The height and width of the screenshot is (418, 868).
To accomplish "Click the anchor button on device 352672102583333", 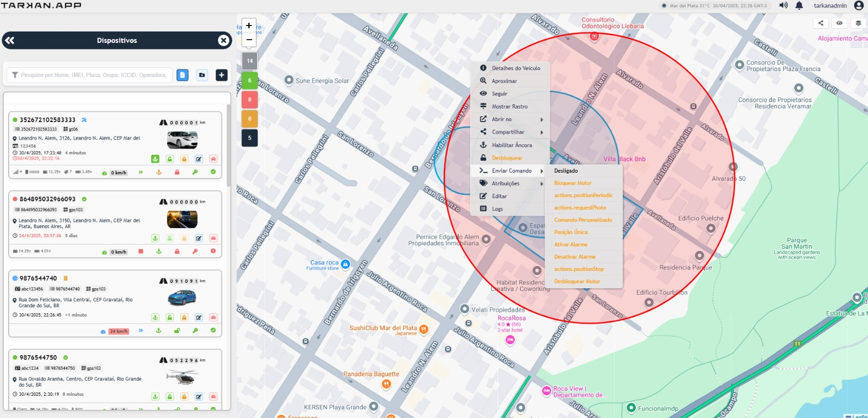I will (x=155, y=159).
